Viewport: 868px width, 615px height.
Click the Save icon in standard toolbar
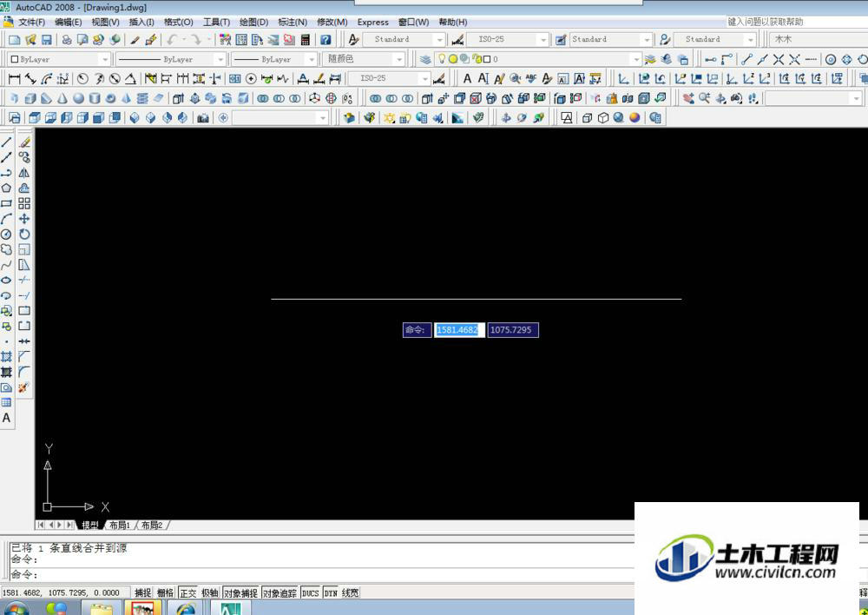(47, 40)
